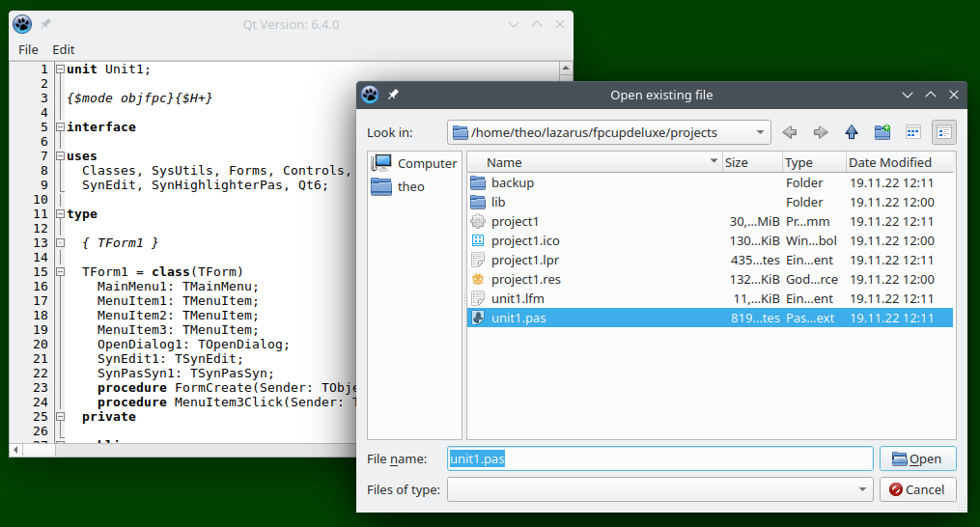Image resolution: width=980 pixels, height=527 pixels.
Task: Go back to the previous folder
Action: [x=790, y=132]
